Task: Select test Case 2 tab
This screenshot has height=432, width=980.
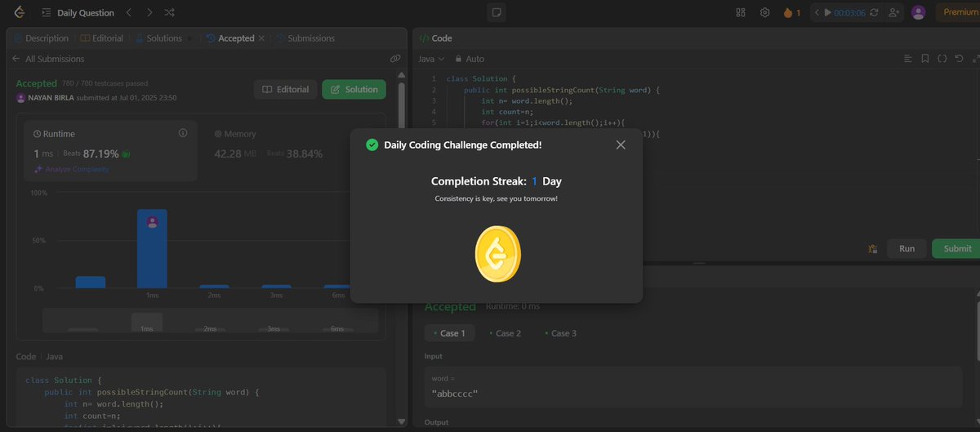Action: click(x=505, y=333)
